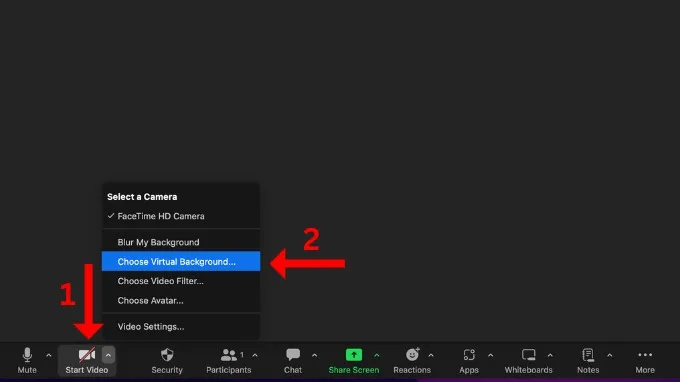Expand the green arrow beside Share Screen
The image size is (680, 382).
(x=376, y=355)
